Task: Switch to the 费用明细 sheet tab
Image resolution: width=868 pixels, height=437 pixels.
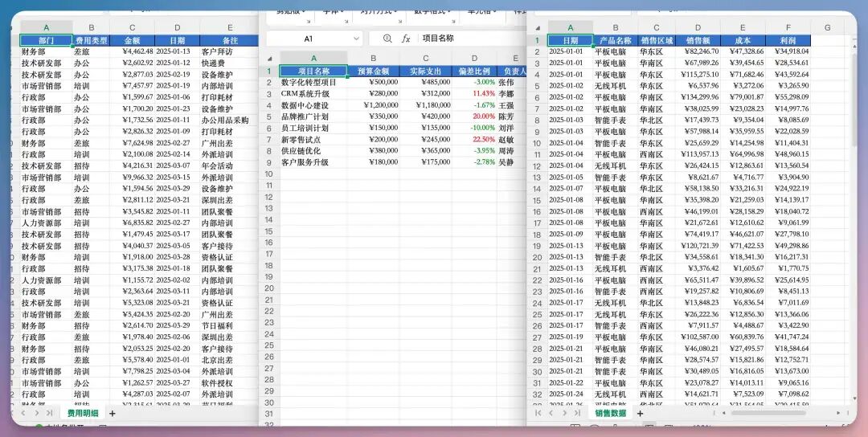Action: pyautogui.click(x=83, y=413)
